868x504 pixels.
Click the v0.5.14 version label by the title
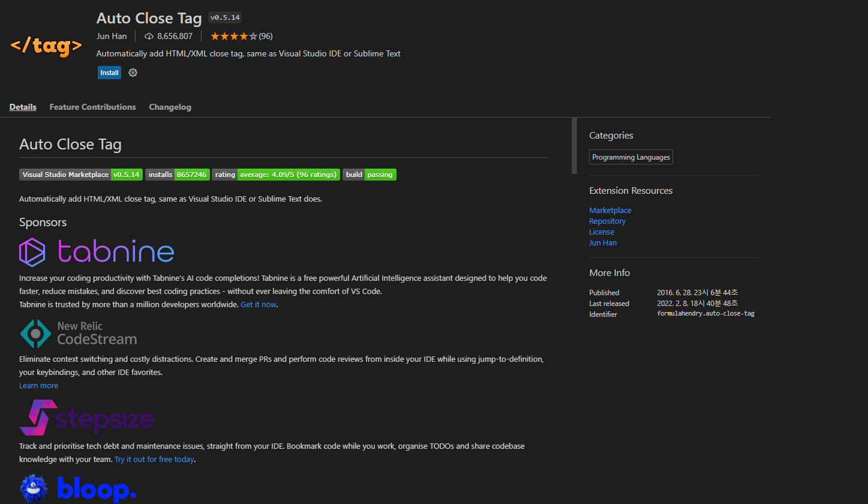225,17
